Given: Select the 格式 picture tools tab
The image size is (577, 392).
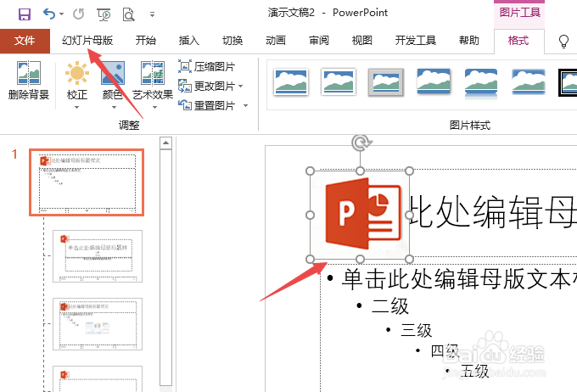Looking at the screenshot, I should click(518, 41).
